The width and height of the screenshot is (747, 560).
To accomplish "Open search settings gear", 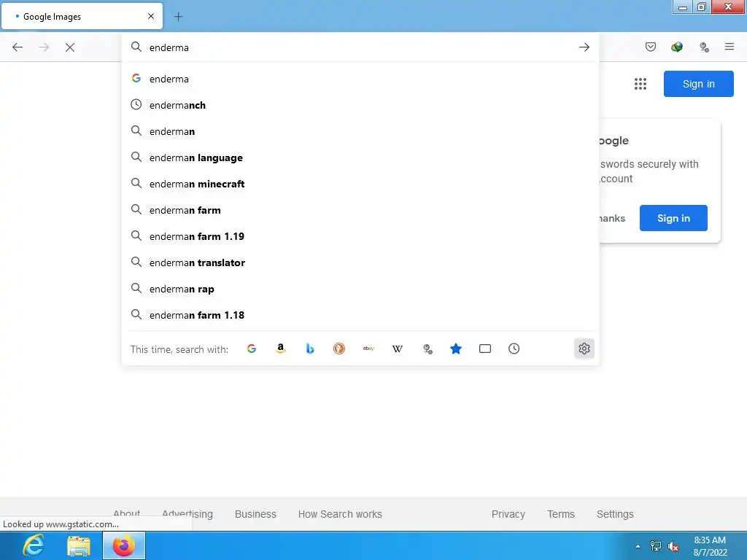I will point(584,349).
